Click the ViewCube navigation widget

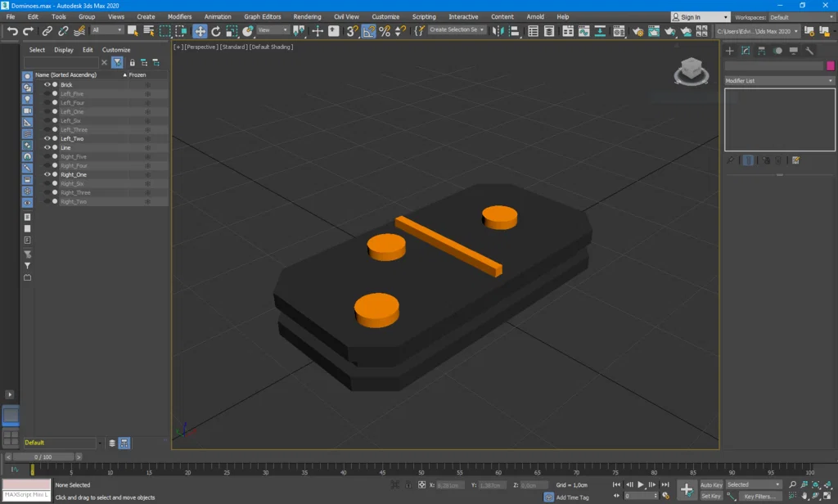(x=691, y=71)
